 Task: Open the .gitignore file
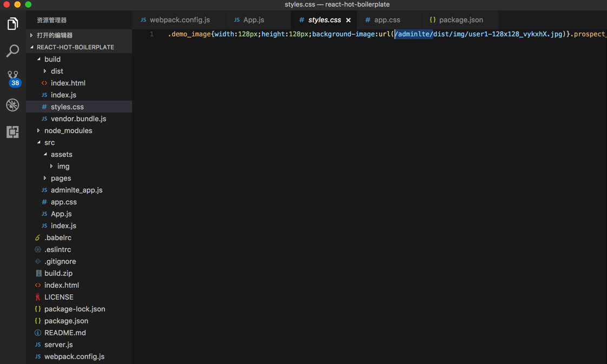tap(79, 261)
